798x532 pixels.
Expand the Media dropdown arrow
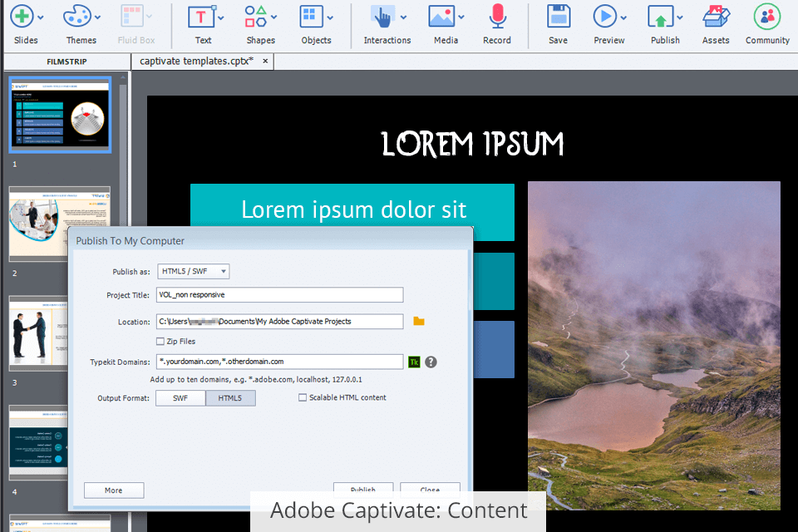tap(461, 17)
